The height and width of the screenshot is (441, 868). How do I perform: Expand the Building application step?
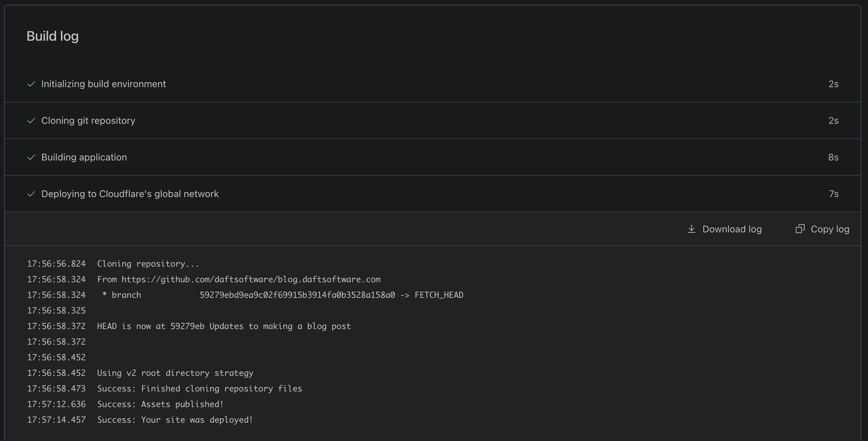(x=84, y=157)
